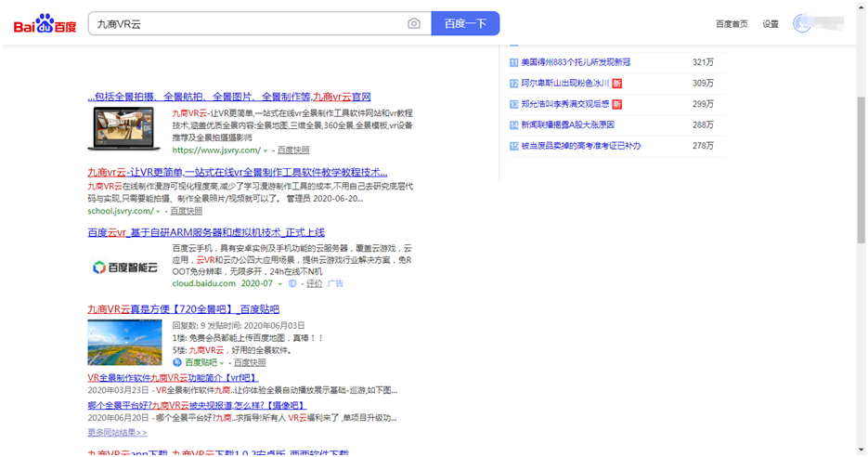
Task: Open 评价 link on ad result
Action: click(x=315, y=283)
